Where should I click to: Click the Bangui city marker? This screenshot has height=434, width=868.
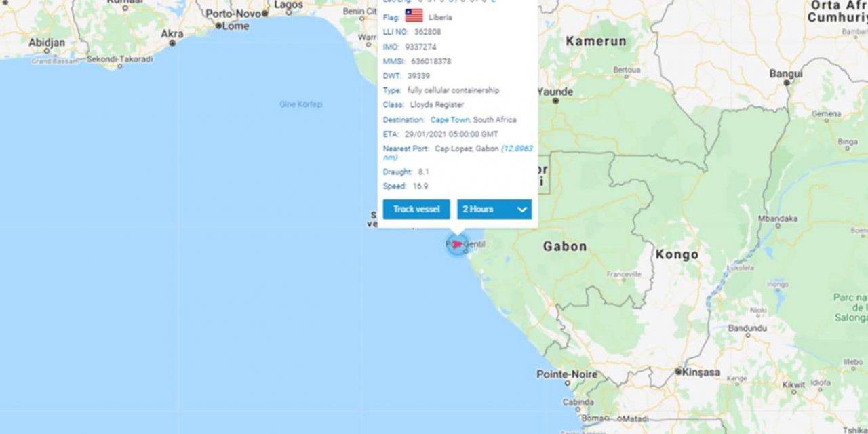[x=787, y=82]
